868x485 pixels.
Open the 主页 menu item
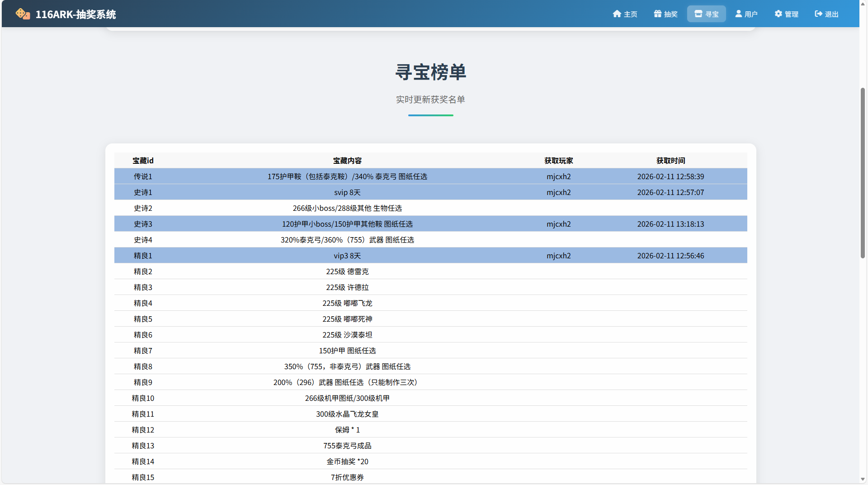(x=630, y=14)
